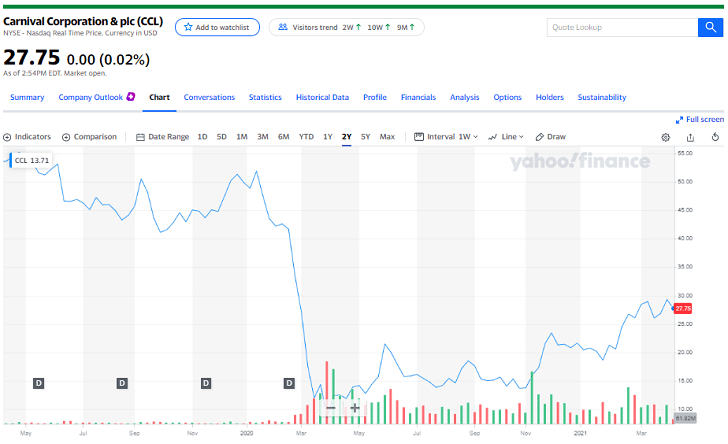Zoom in the chart with plus button
The width and height of the screenshot is (728, 444).
tap(355, 408)
